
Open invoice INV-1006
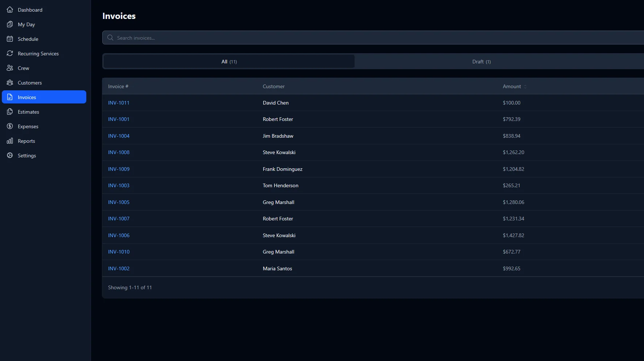(x=119, y=235)
